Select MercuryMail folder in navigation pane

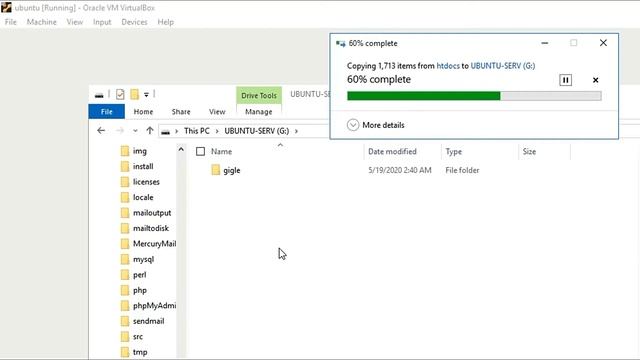(x=154, y=244)
